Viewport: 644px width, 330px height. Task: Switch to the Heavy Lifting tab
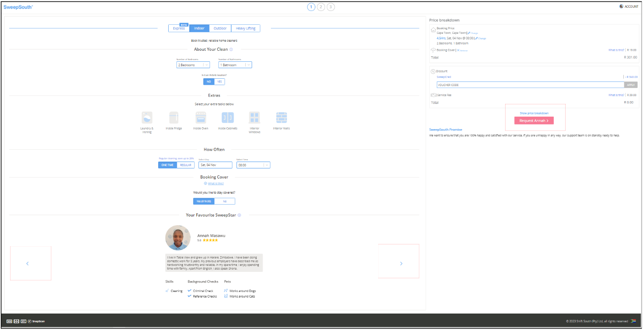coord(246,28)
